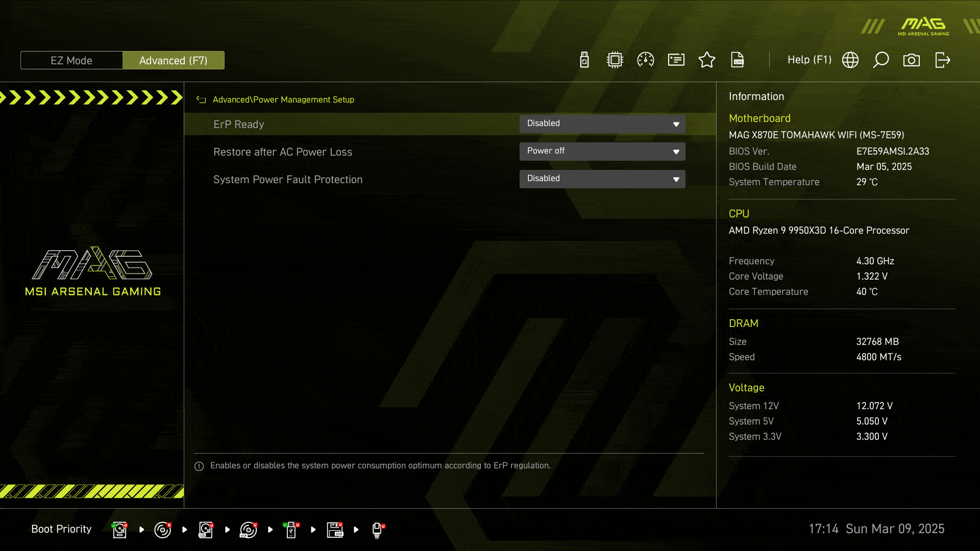This screenshot has height=551, width=980.
Task: Open the magnifier search icon
Action: click(881, 60)
